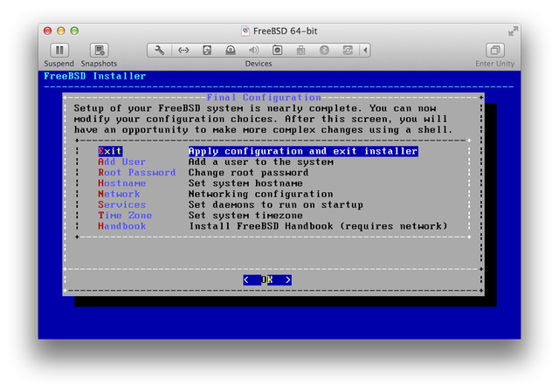Viewport: 559px width, 392px height.
Task: Toggle full screen arrows in title bar
Action: tap(513, 31)
